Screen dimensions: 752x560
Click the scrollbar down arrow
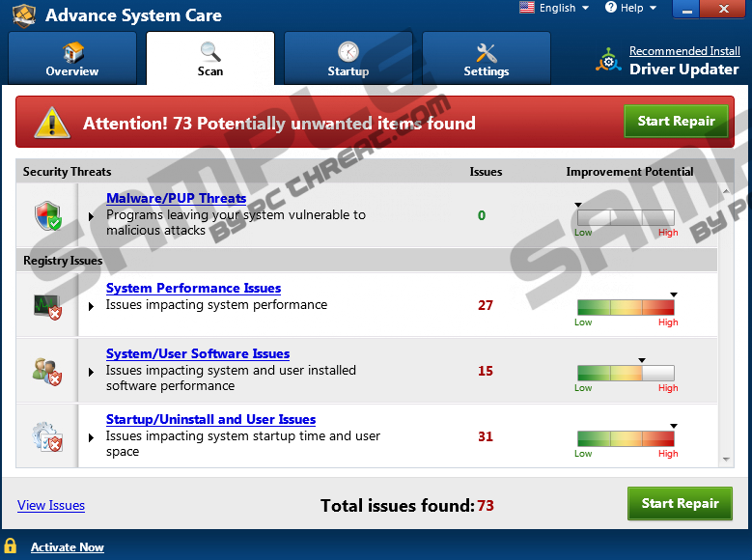click(726, 460)
